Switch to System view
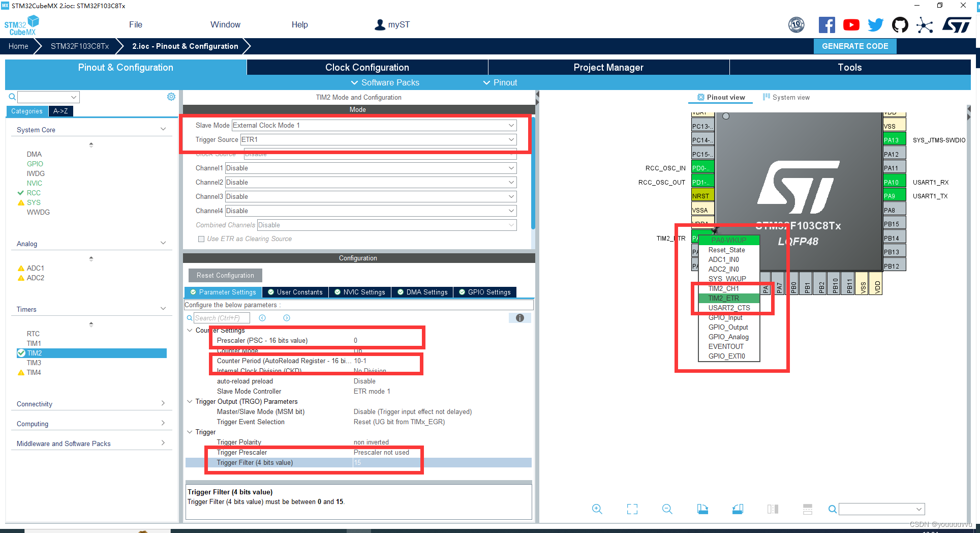980x533 pixels. pyautogui.click(x=786, y=97)
